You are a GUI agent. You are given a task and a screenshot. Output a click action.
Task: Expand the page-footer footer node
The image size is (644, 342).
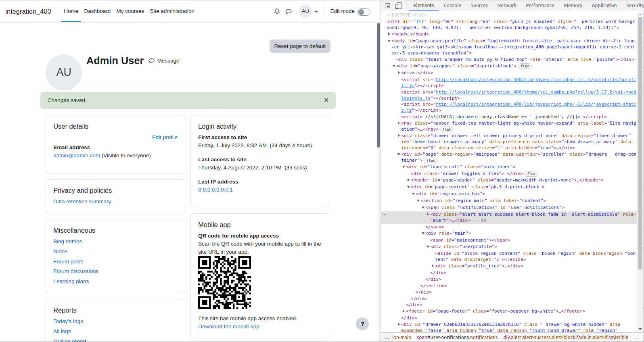point(404,311)
